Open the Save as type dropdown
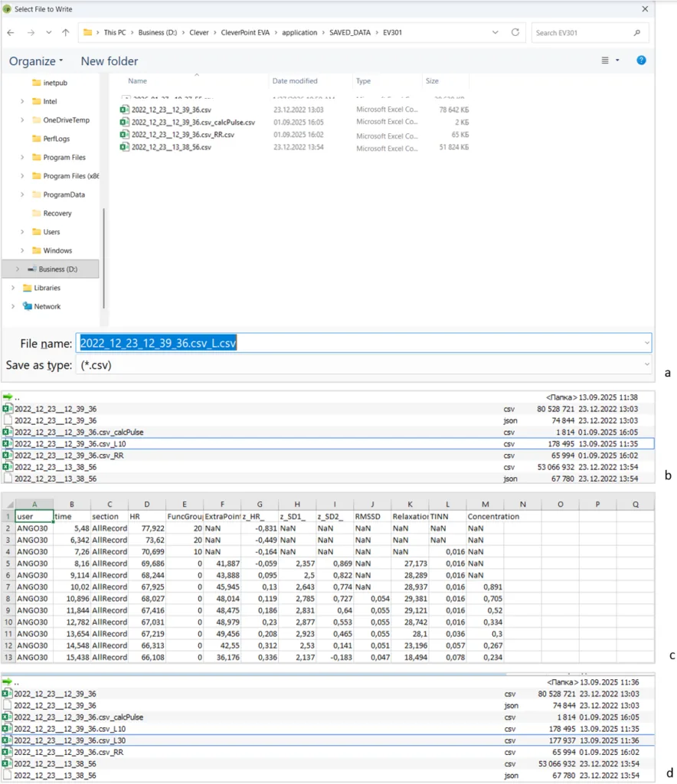 pos(647,366)
